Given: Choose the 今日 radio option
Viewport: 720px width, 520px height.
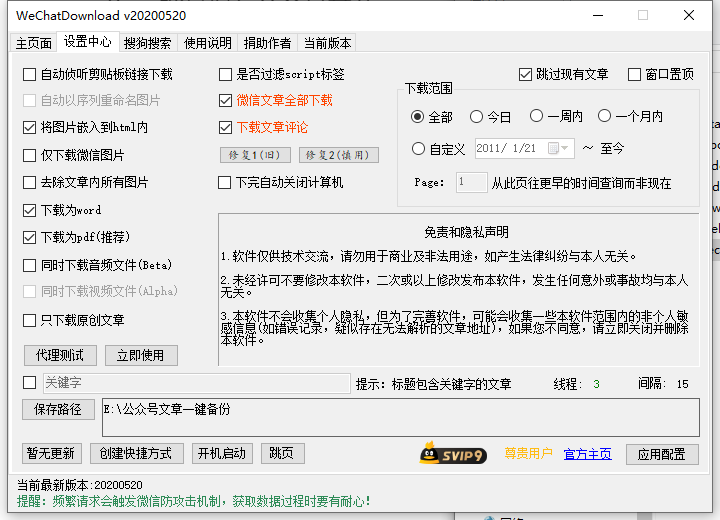Looking at the screenshot, I should point(476,117).
